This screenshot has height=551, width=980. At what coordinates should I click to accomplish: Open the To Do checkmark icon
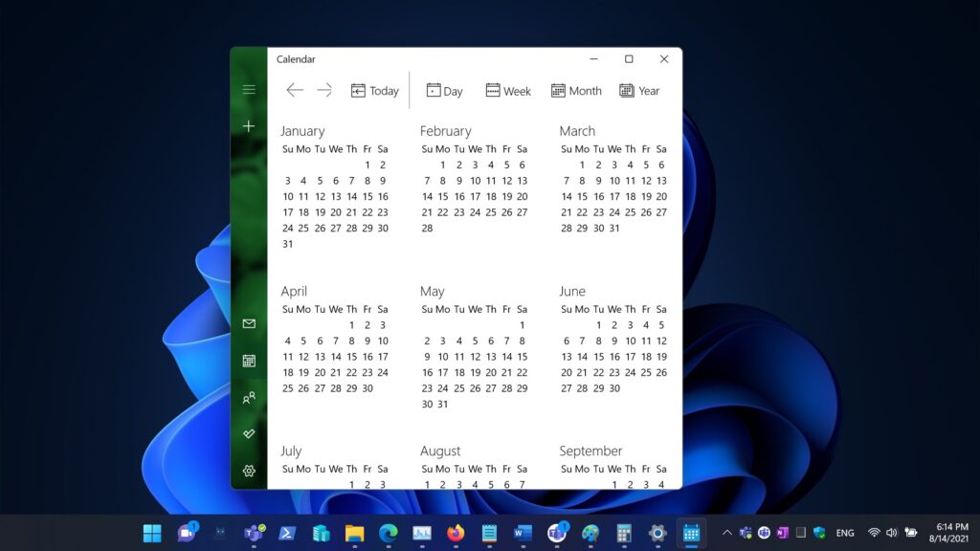click(249, 433)
